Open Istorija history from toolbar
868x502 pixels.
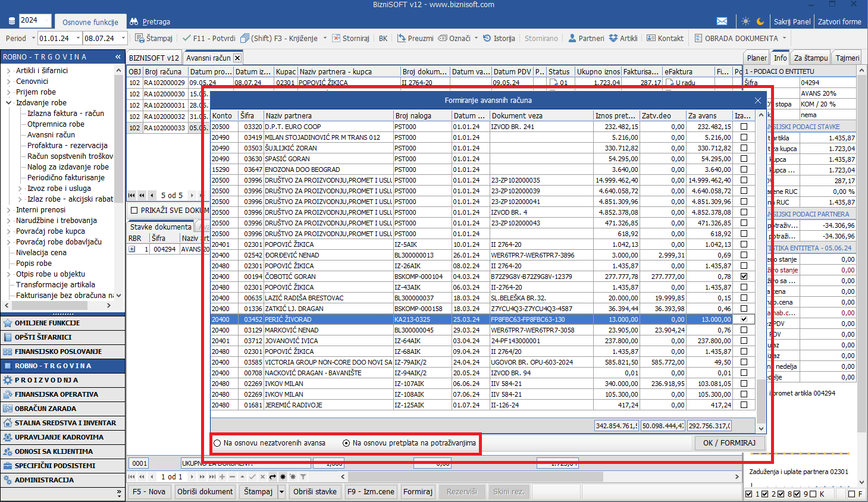499,38
